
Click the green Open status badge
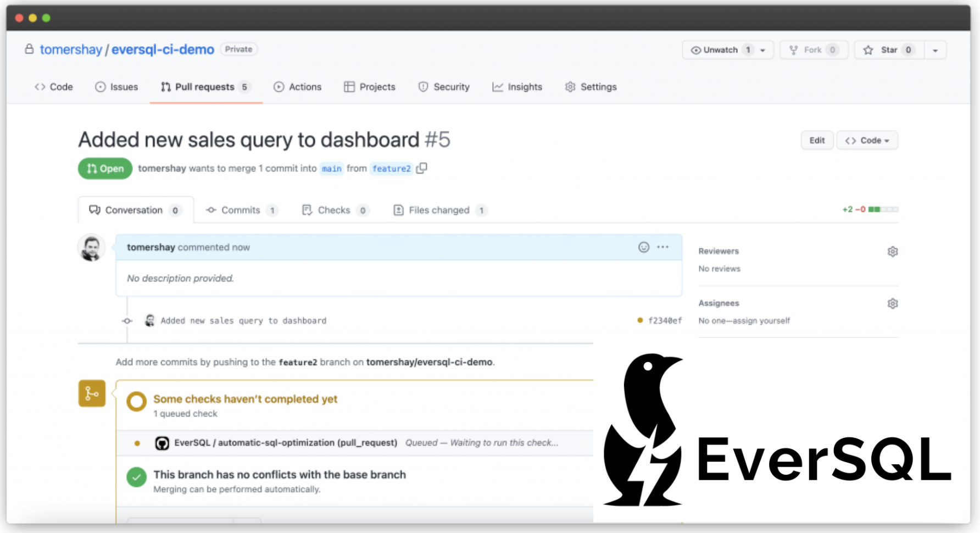105,169
